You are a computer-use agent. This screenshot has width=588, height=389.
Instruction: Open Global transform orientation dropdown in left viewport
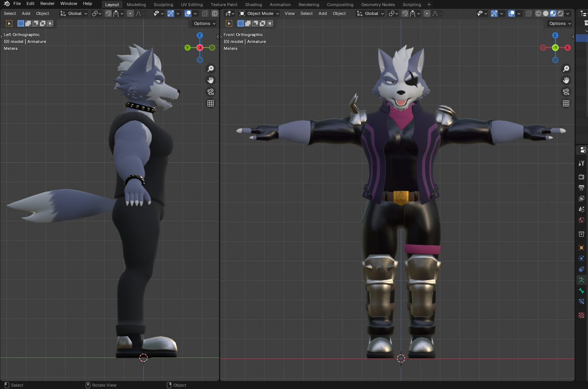(74, 13)
